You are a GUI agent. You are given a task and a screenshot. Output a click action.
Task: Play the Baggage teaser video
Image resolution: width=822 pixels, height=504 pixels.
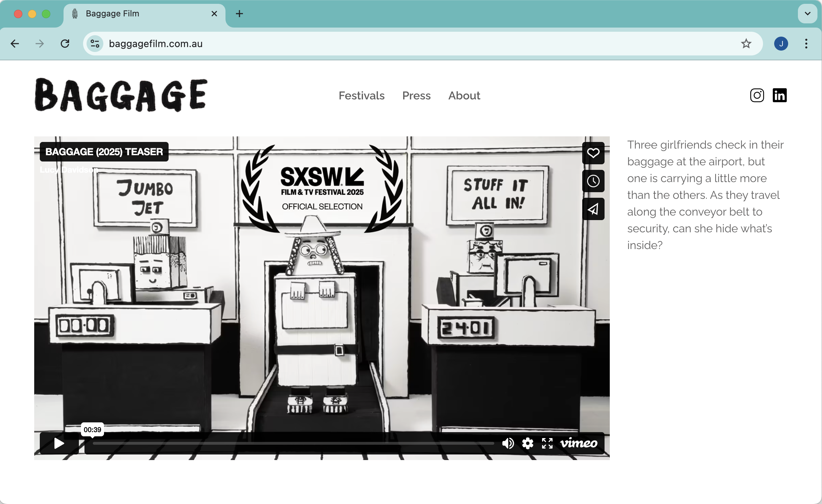click(x=59, y=443)
